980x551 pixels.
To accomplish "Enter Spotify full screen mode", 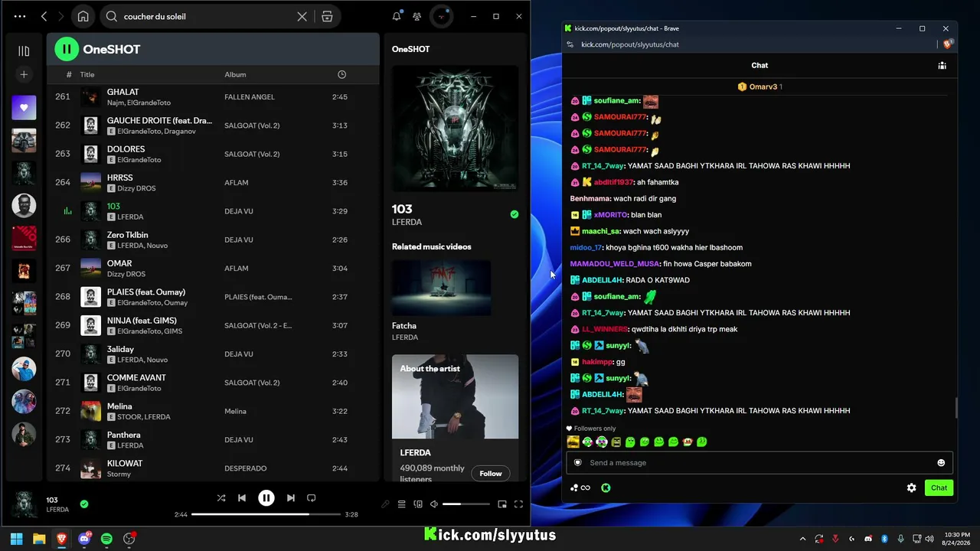I will pyautogui.click(x=518, y=504).
